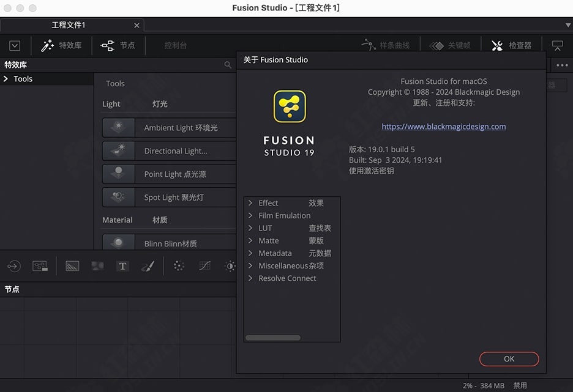Select the Resolve Connect list label
Screen dimensions: 573x392
(287, 278)
